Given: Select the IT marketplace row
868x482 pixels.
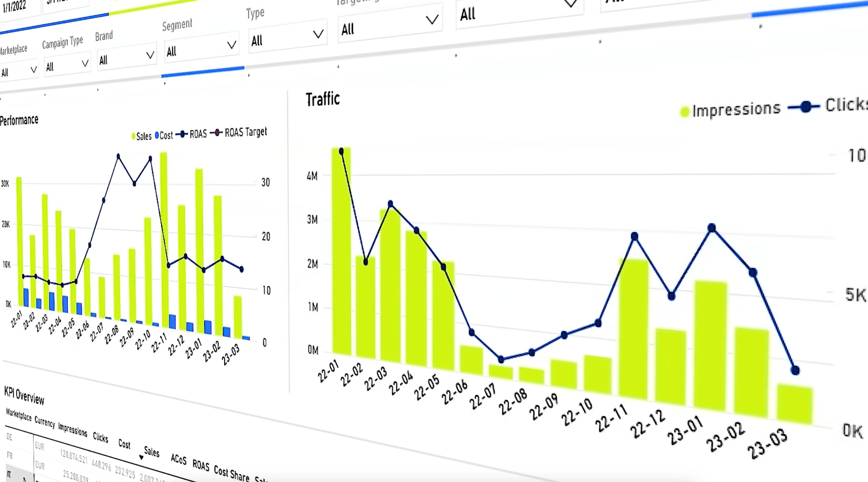Looking at the screenshot, I should coord(9,474).
